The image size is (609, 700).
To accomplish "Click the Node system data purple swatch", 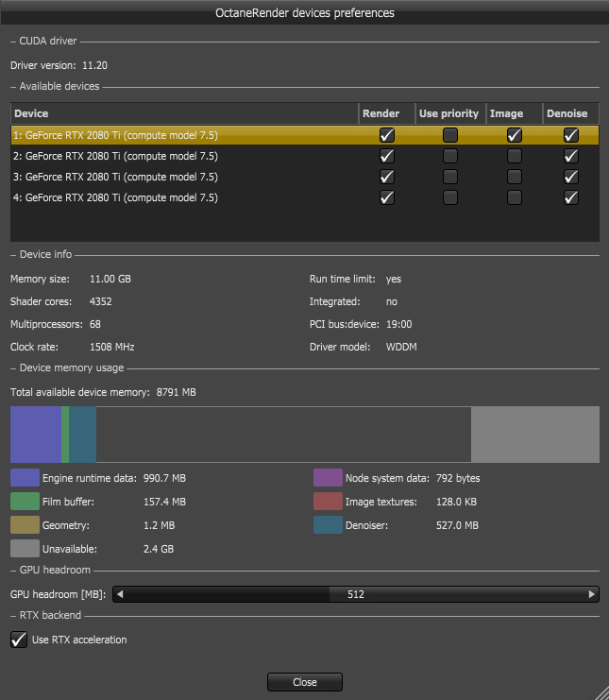I will [328, 478].
